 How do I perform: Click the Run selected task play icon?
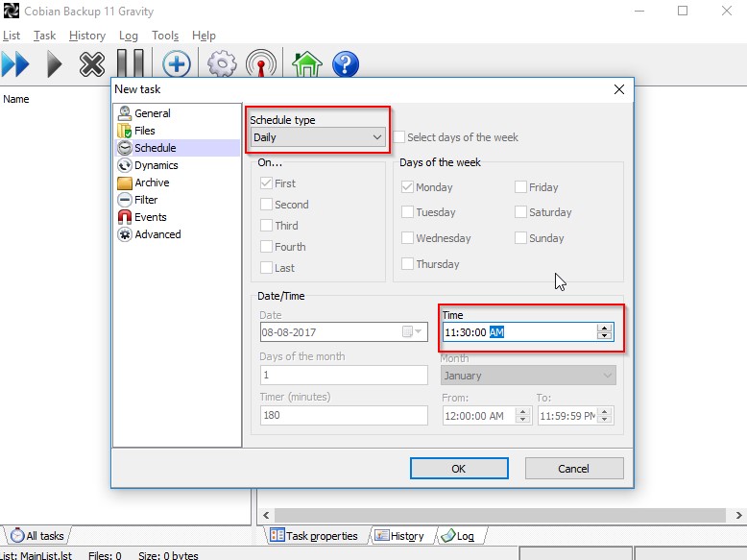54,64
